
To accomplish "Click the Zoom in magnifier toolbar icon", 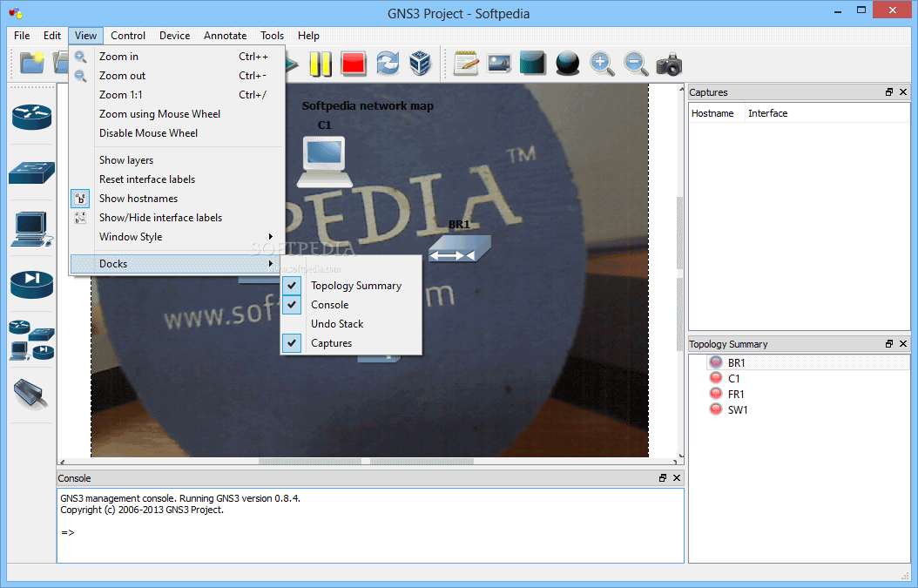I will point(601,64).
